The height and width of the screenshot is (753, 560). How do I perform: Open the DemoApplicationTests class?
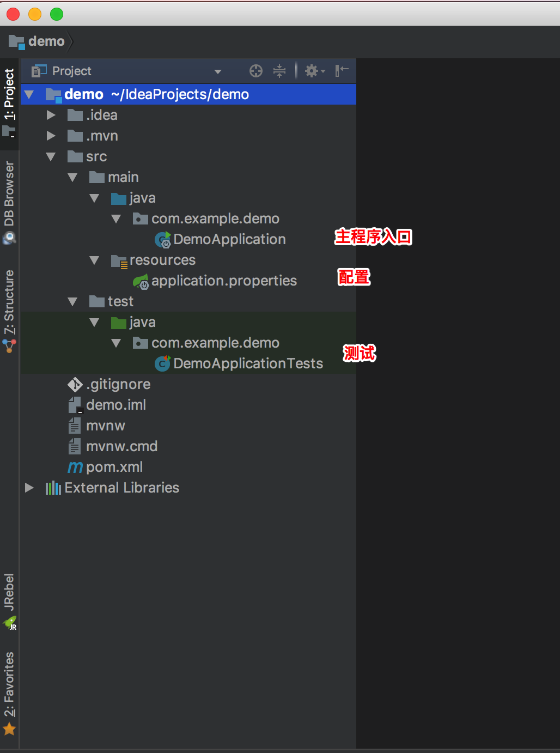click(248, 363)
